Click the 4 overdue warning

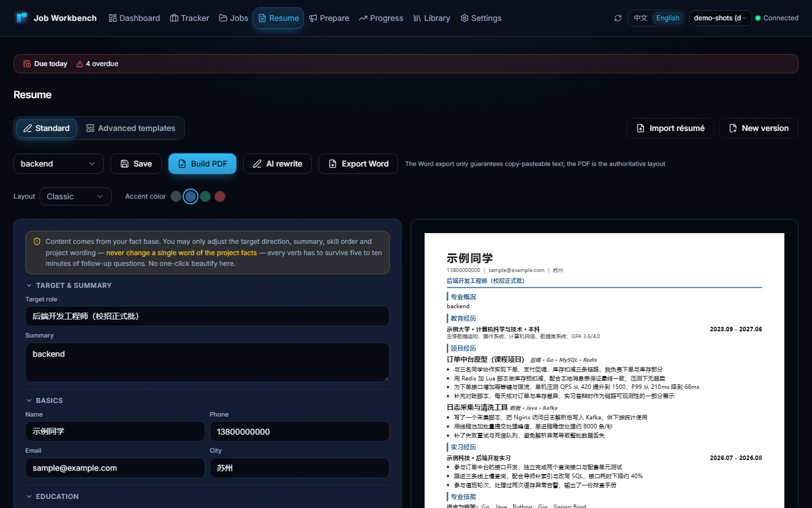(98, 64)
